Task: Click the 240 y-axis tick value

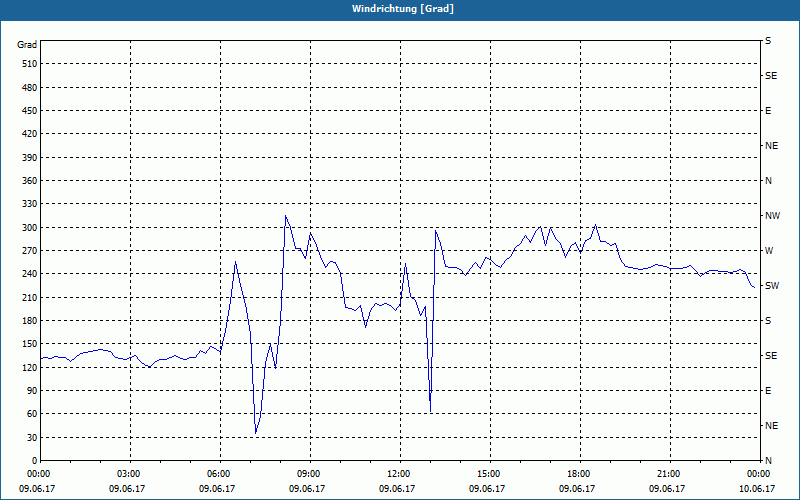Action: [x=30, y=273]
